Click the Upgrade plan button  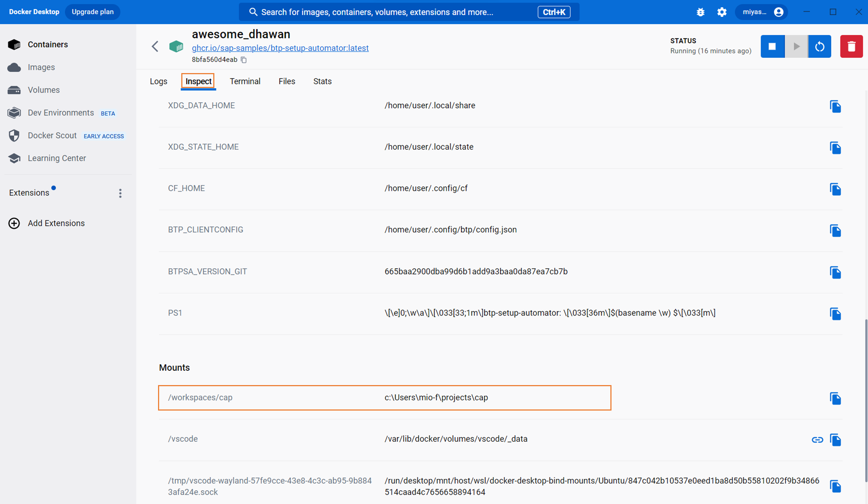point(93,12)
